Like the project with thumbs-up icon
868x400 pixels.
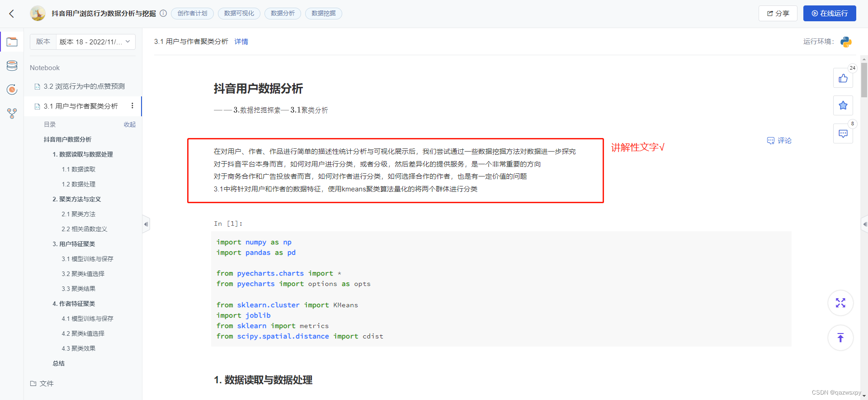843,78
